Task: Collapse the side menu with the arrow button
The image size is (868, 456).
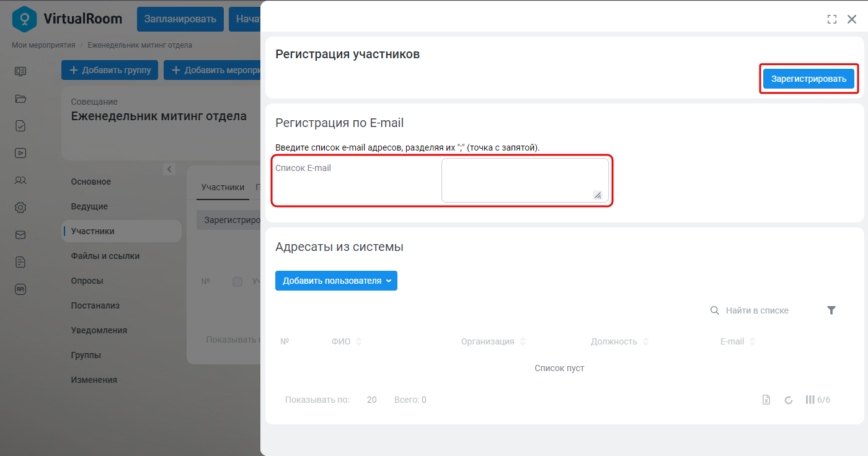Action: 169,169
